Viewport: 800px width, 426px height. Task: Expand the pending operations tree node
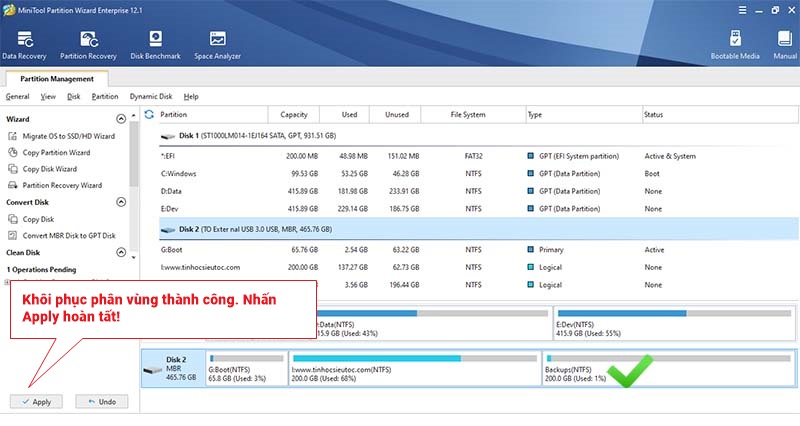point(7,282)
